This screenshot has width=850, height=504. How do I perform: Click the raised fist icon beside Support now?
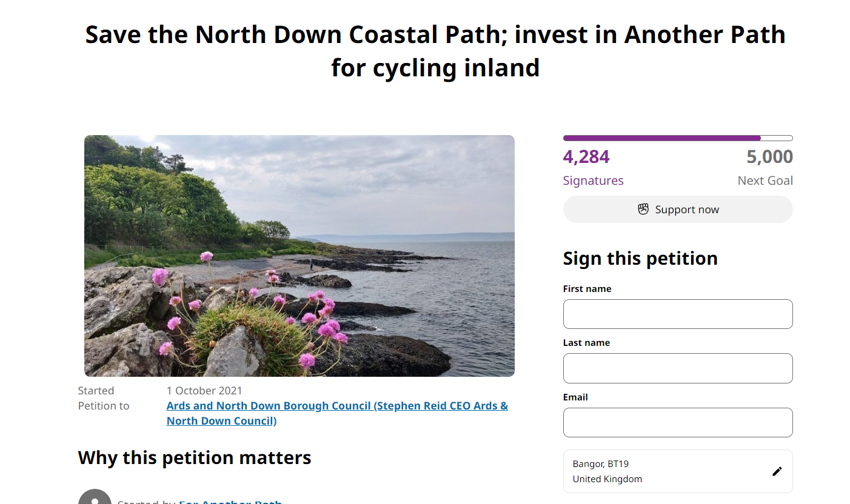coord(643,209)
